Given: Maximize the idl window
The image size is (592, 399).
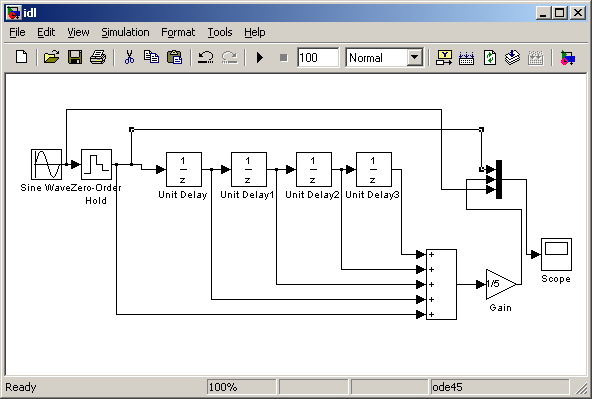Looking at the screenshot, I should [x=560, y=13].
